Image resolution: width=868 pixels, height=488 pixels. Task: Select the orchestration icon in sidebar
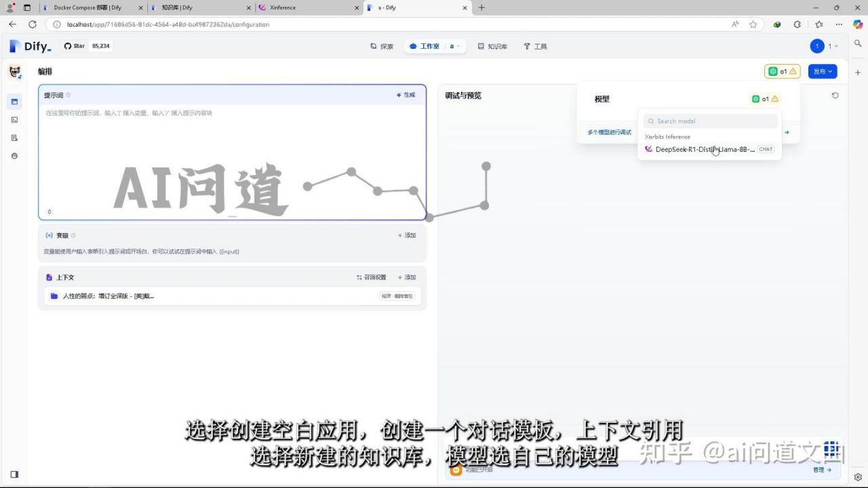14,102
